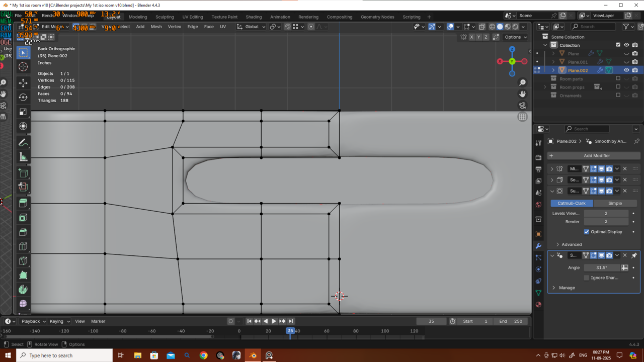Viewport: 644px width, 362px height.
Task: Open the Global transform orientation dropdown
Action: (x=252, y=27)
